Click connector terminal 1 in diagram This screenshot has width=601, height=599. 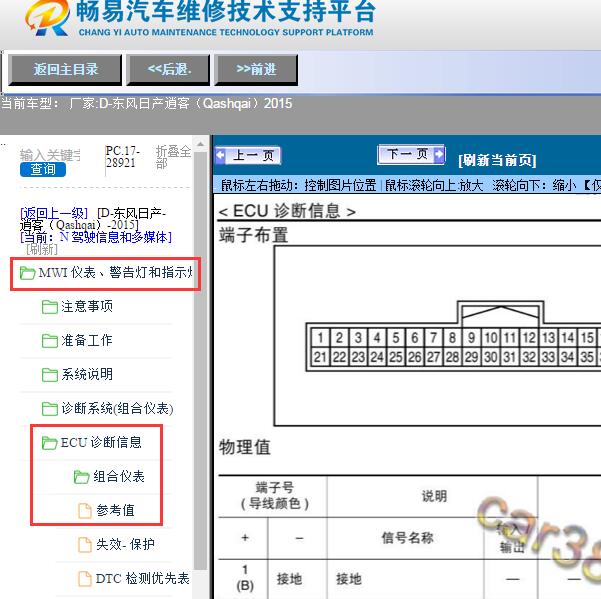coord(320,338)
